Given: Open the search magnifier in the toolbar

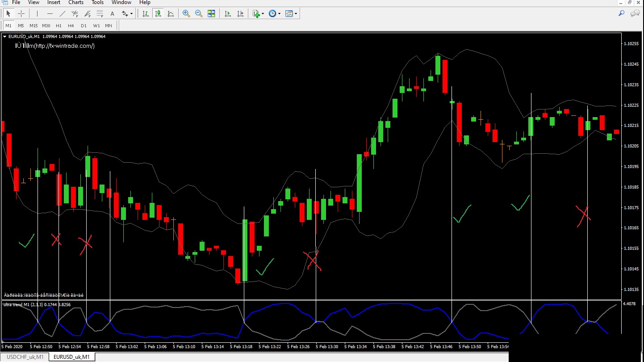Looking at the screenshot, I should tap(621, 13).
